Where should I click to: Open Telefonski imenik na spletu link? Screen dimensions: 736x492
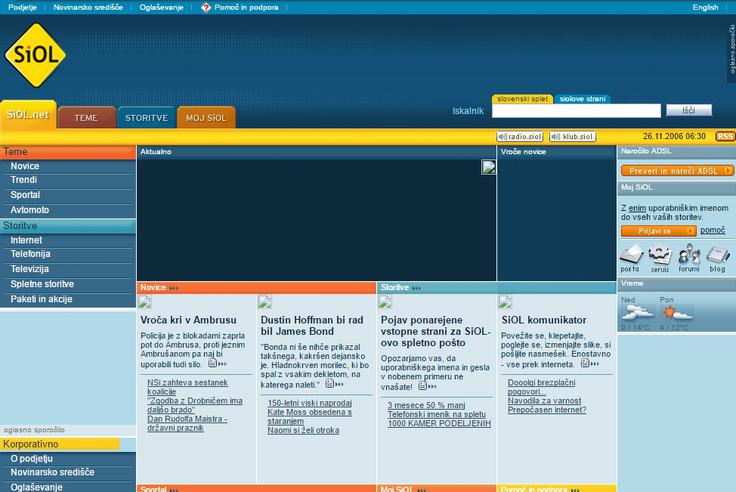click(437, 414)
